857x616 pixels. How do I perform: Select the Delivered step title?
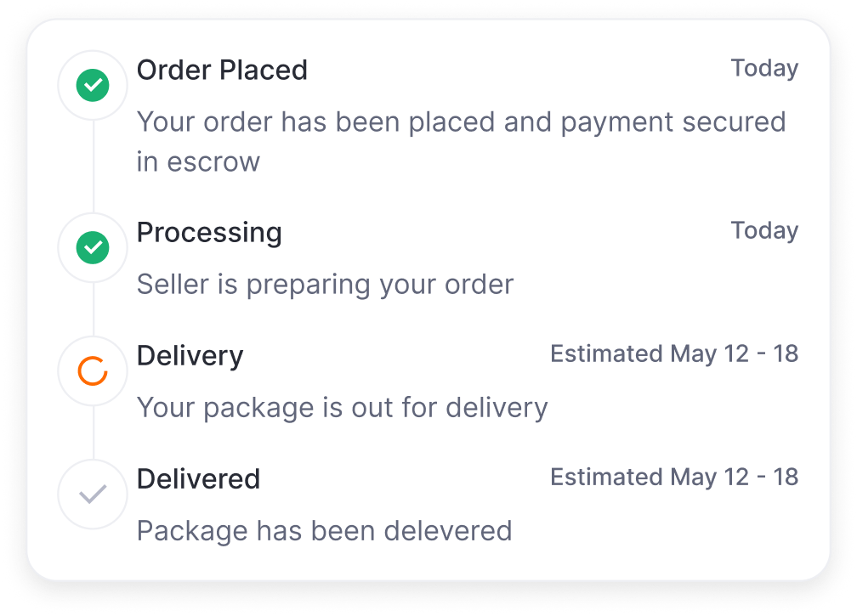[198, 478]
